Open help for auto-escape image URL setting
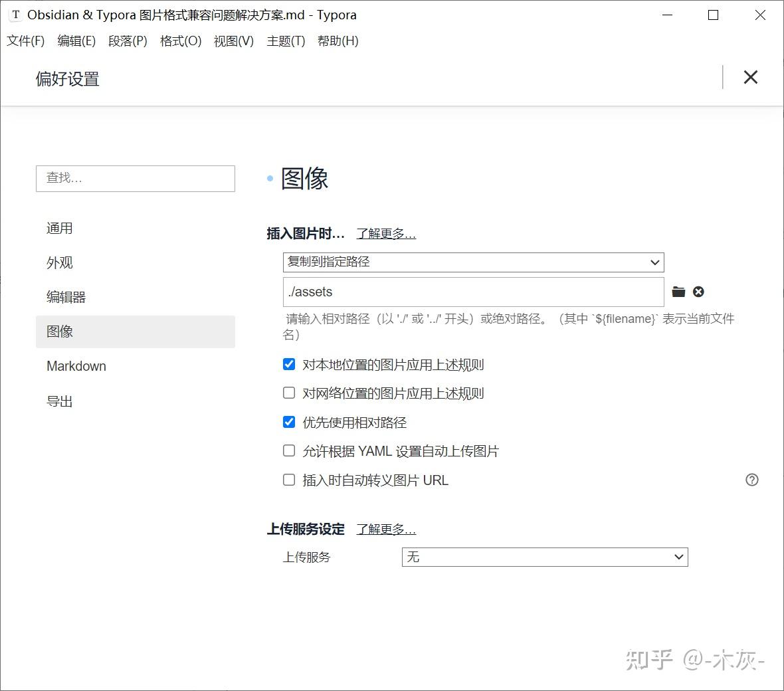784x691 pixels. (x=751, y=480)
